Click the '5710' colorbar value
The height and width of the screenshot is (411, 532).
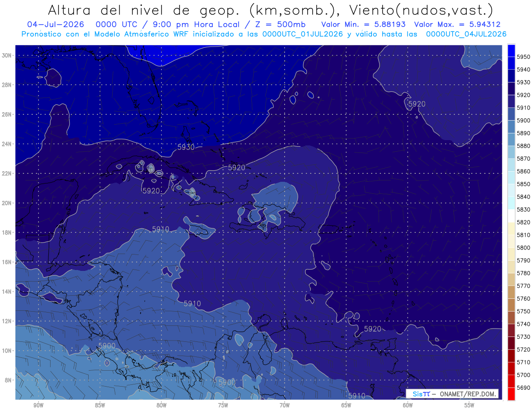tap(524, 362)
